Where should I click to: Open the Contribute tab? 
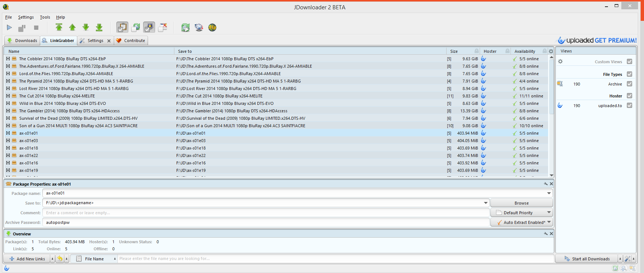(131, 41)
